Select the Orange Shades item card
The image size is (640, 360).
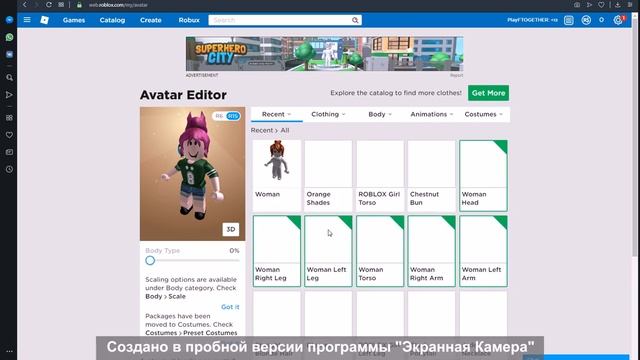coord(328,176)
